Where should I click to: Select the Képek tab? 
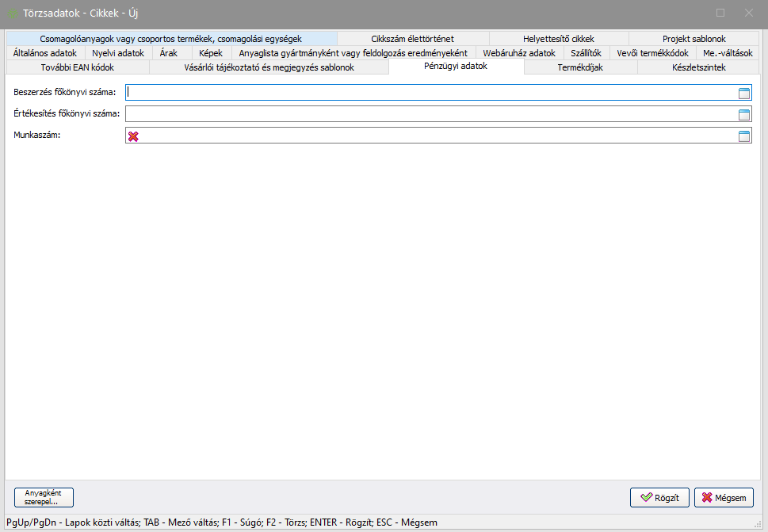coord(211,53)
